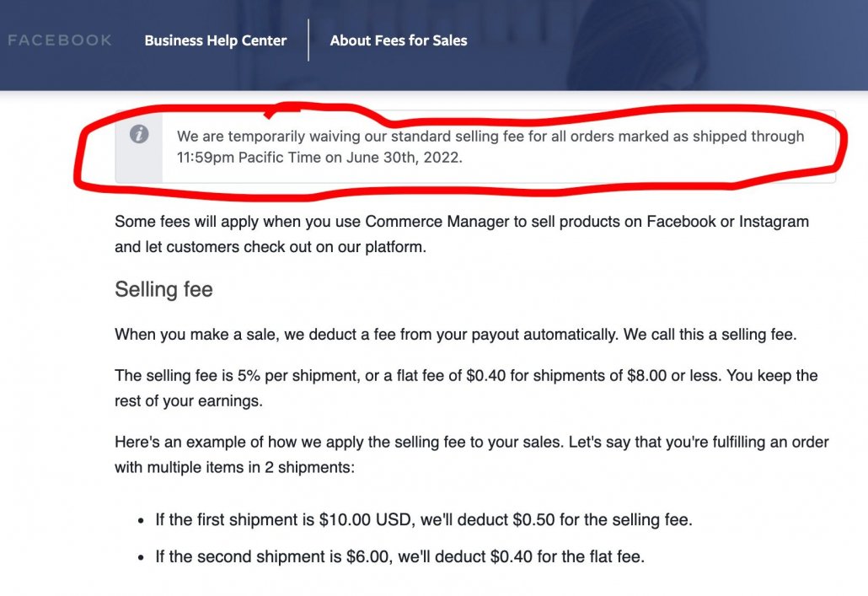Click the bullet dot before "If the first shipment"
Image resolution: width=868 pixels, height=596 pixels.
point(142,520)
